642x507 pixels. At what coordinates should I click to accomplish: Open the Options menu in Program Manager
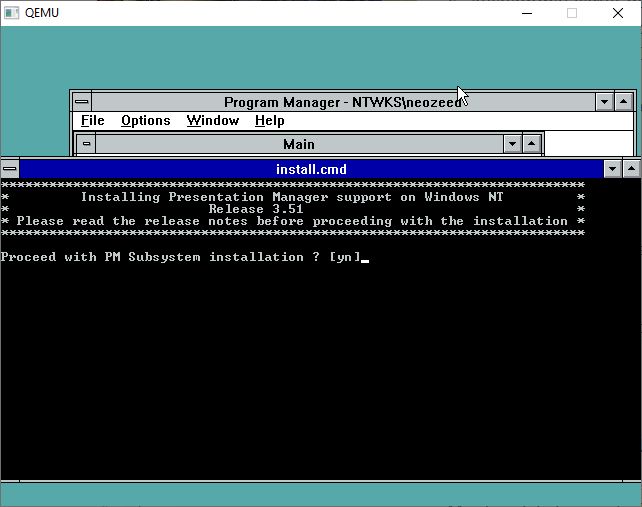[145, 121]
